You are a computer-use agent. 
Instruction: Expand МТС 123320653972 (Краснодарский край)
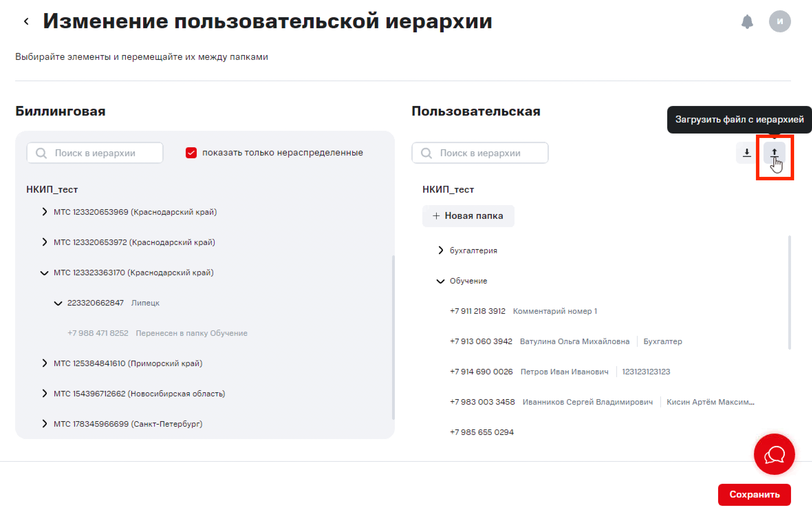coord(44,242)
